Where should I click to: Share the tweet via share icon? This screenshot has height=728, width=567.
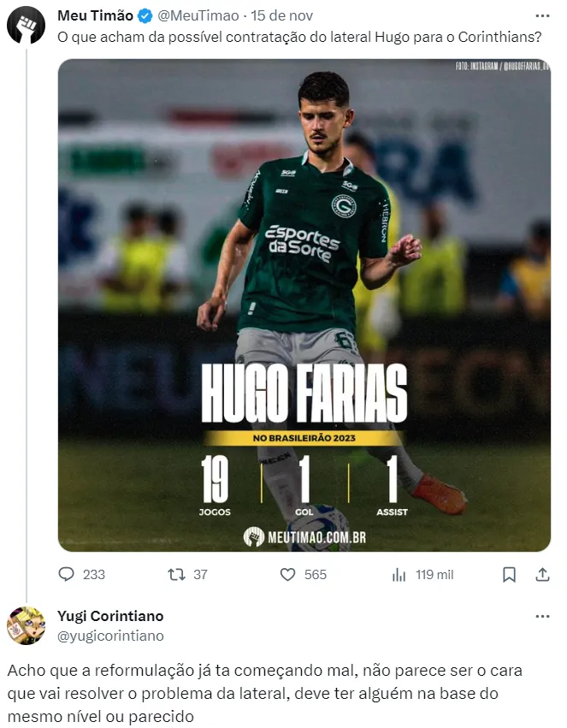coord(542,575)
